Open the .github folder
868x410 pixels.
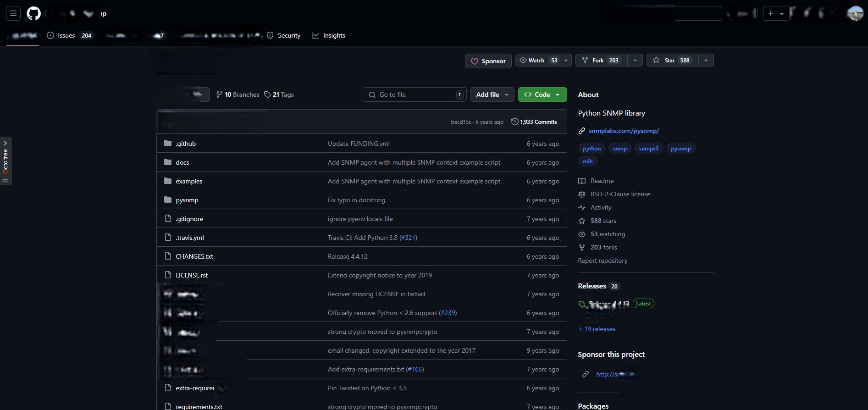[x=186, y=144]
